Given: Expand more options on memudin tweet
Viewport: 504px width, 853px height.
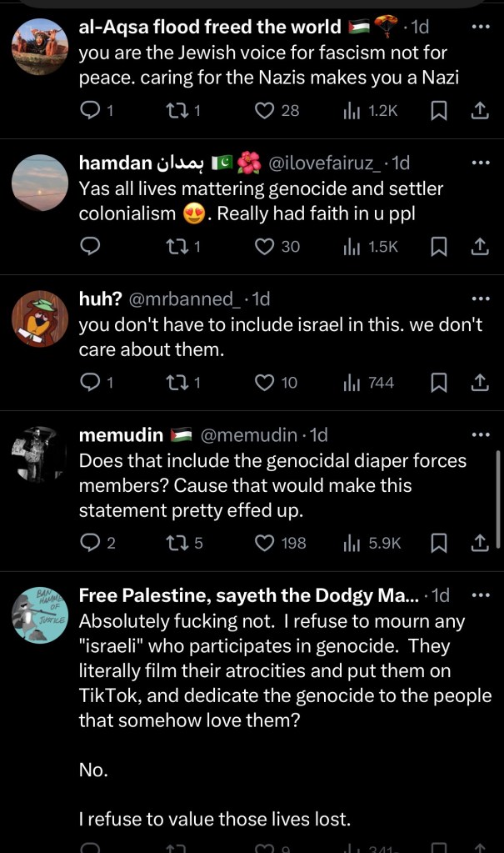Looking at the screenshot, I should 481,434.
